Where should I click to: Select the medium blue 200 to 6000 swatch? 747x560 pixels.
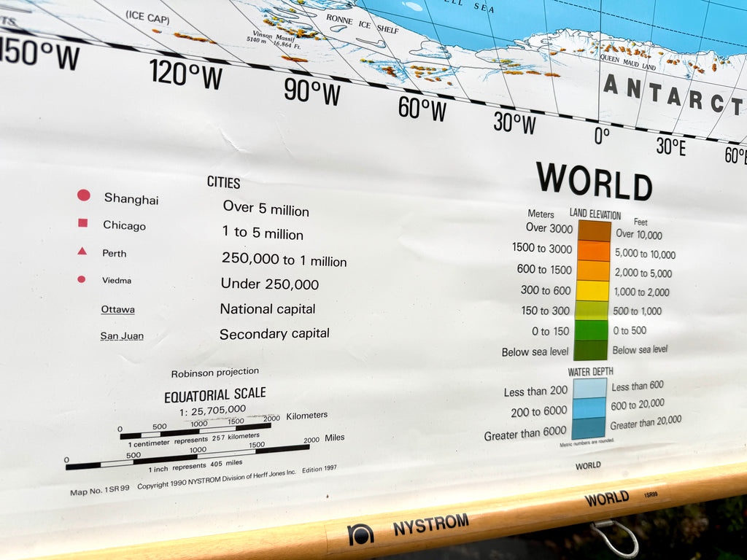[589, 409]
